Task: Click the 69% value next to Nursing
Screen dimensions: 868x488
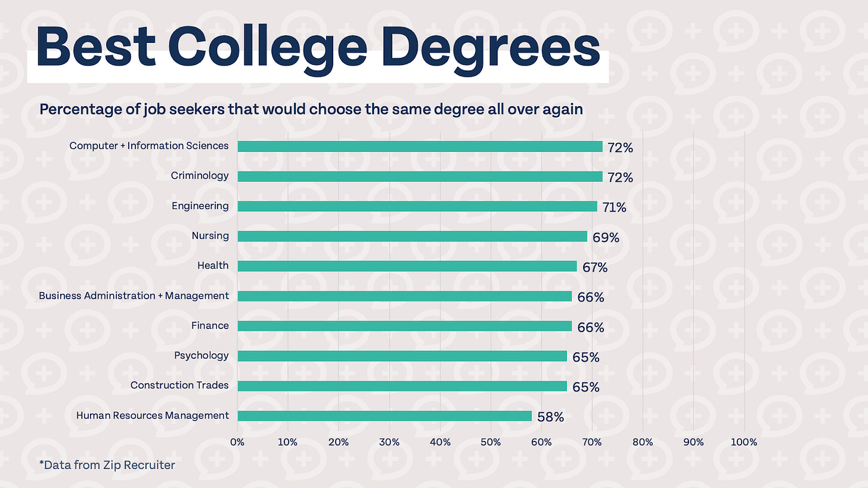Action: [606, 238]
